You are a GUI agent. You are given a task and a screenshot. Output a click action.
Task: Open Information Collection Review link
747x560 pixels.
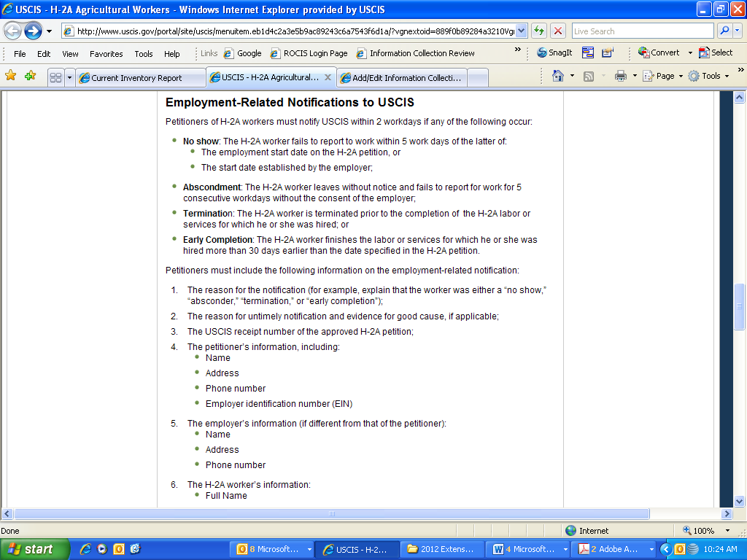coord(416,53)
